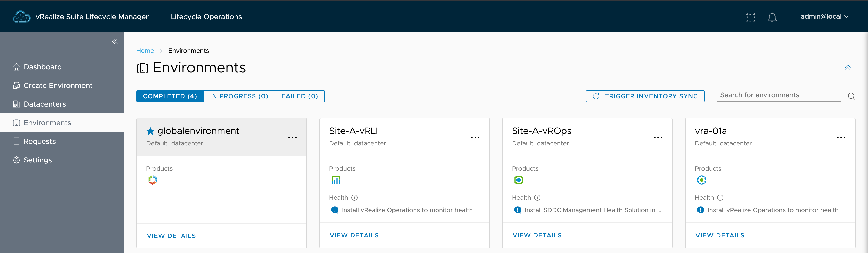Click the vRA product icon in vra-01a
The image size is (868, 253).
[x=702, y=180]
